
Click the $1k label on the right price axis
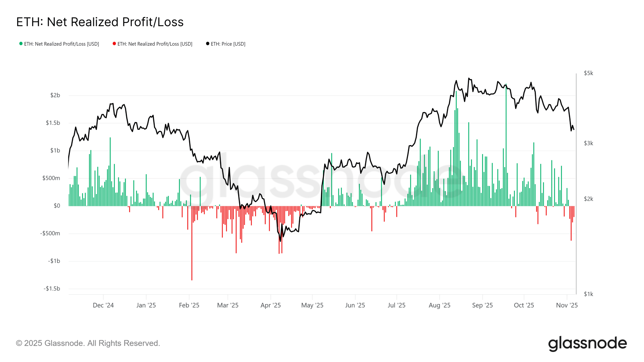[588, 294]
